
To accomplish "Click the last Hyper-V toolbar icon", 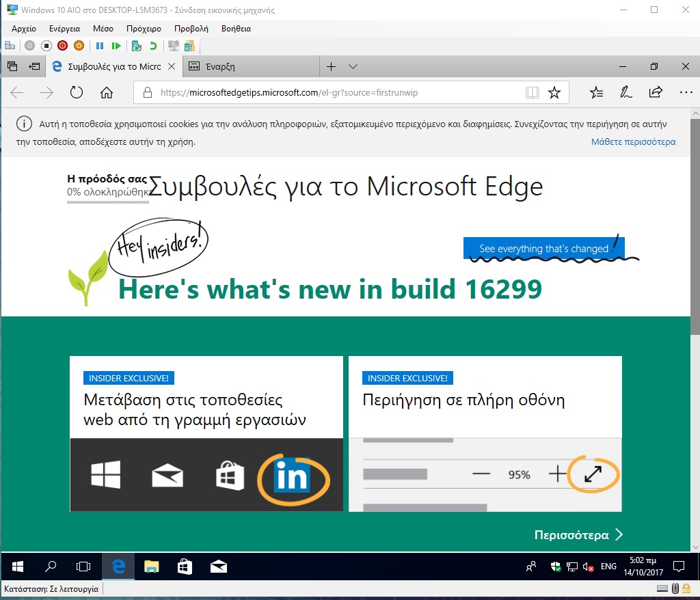I will point(190,46).
